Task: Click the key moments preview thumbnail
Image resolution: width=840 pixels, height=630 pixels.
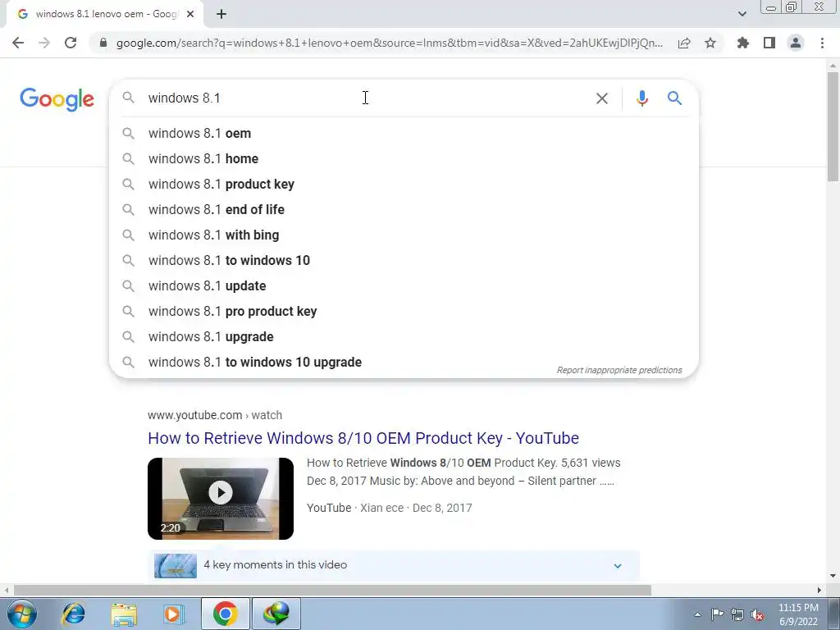Action: pyautogui.click(x=176, y=566)
